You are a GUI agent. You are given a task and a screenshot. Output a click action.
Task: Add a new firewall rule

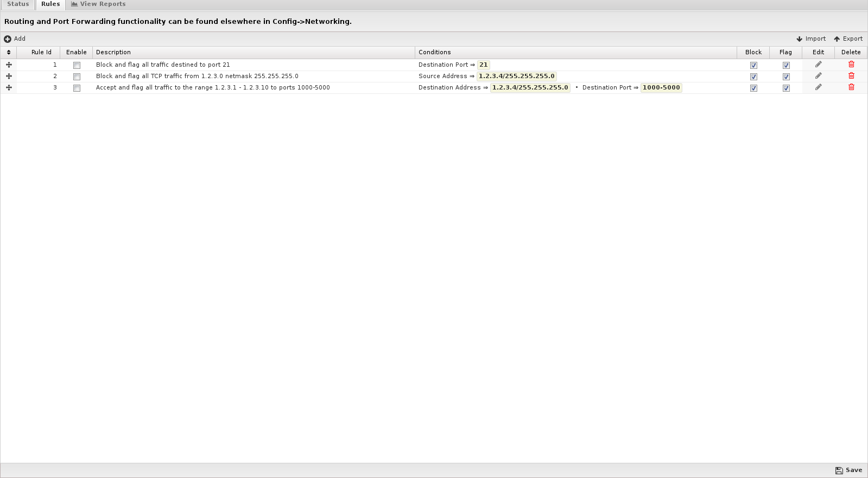[x=15, y=39]
